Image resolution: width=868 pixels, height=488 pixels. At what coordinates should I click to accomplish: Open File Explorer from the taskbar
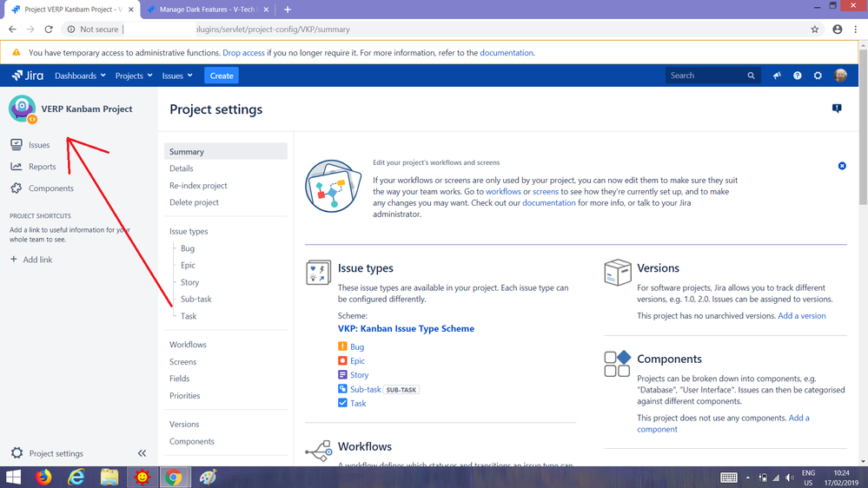click(109, 477)
